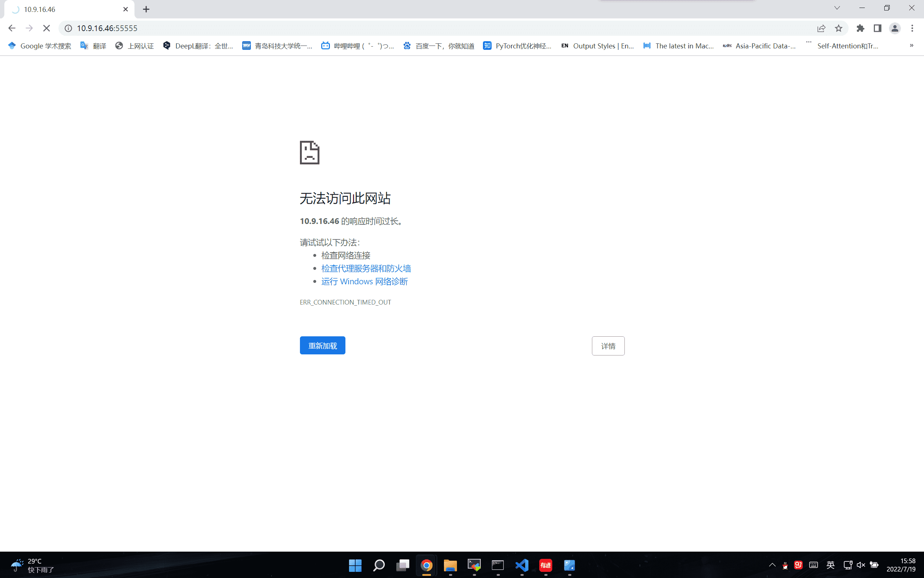Open the weather widget 29°C

(x=32, y=565)
